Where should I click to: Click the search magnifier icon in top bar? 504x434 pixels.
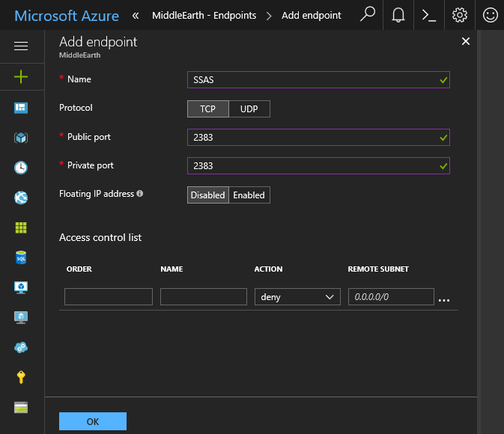tap(368, 15)
